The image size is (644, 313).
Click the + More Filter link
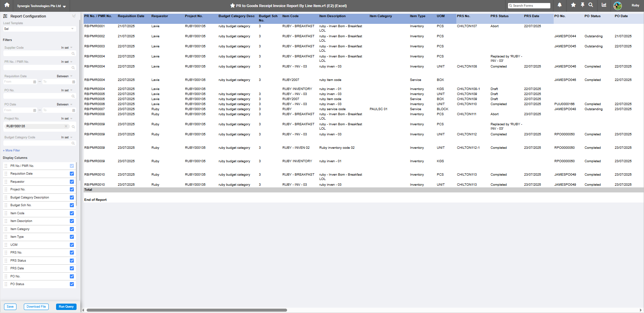(12, 150)
